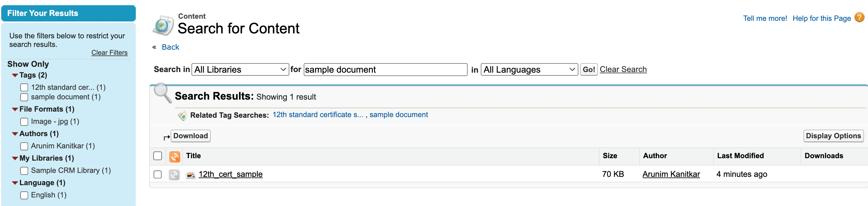
Task: Sort results by Author column
Action: (655, 156)
